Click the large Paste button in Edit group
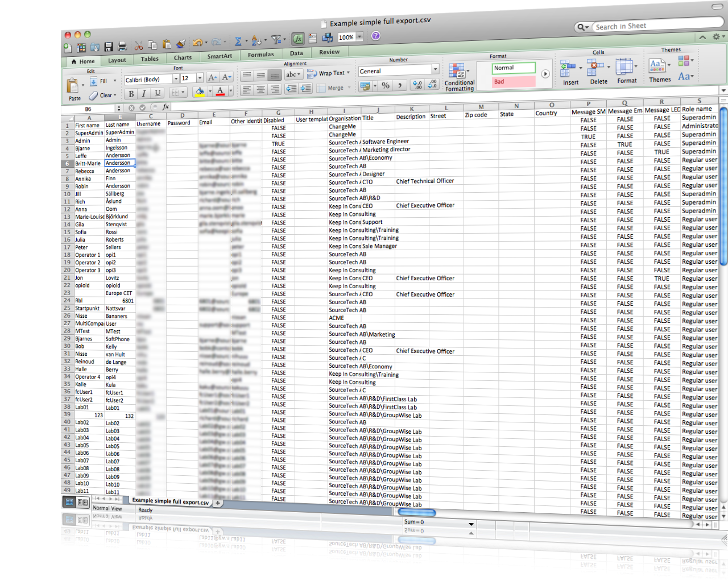Viewport: 728px width, 581px height. point(73,88)
